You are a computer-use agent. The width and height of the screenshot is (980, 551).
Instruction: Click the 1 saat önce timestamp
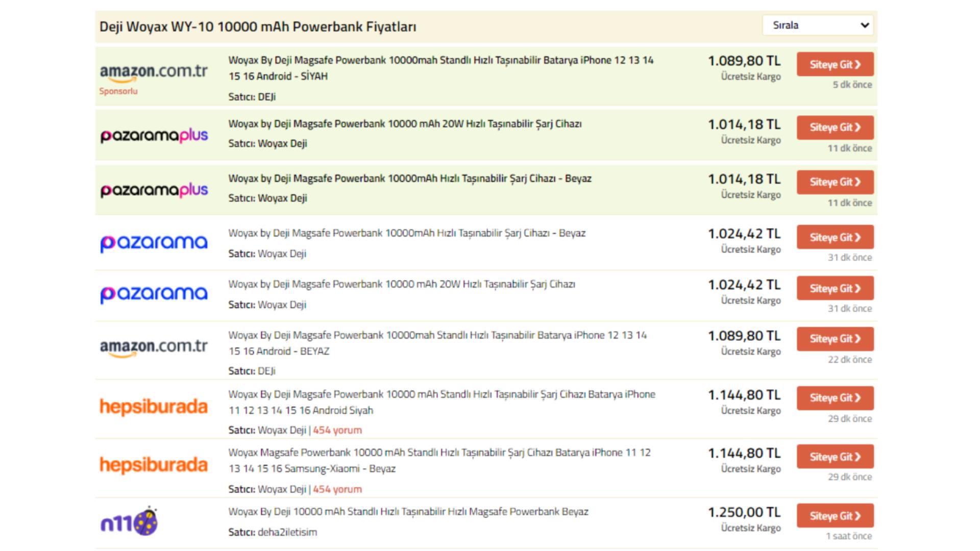849,536
